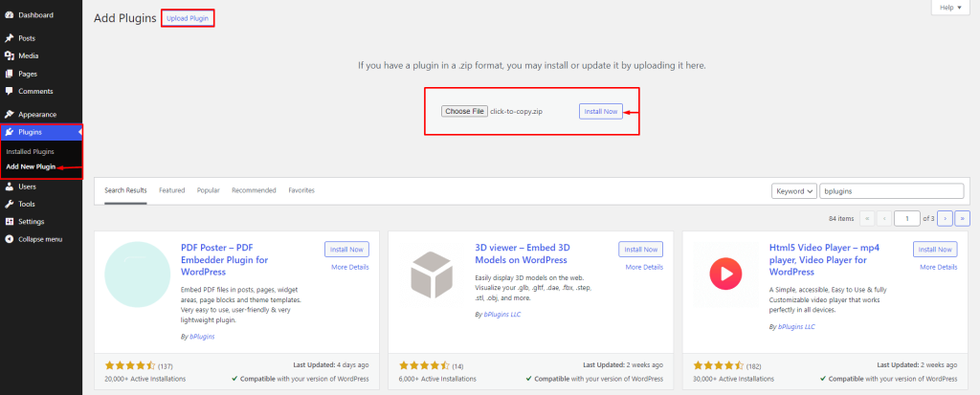Open More Details for Html5 Video Player
Screen dimensions: 980x395
point(938,267)
